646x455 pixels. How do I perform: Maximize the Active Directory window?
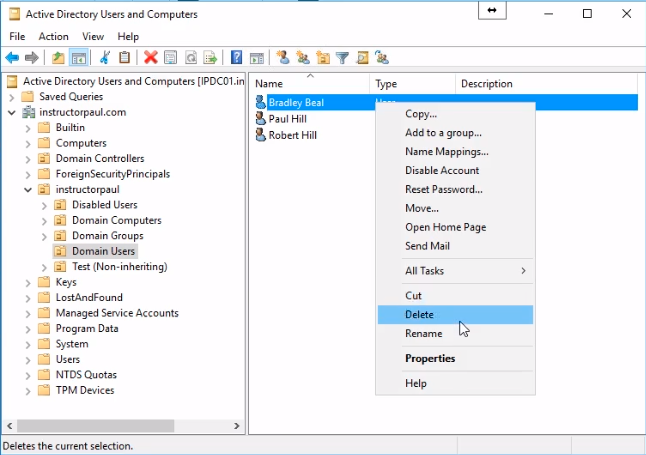[x=587, y=14]
